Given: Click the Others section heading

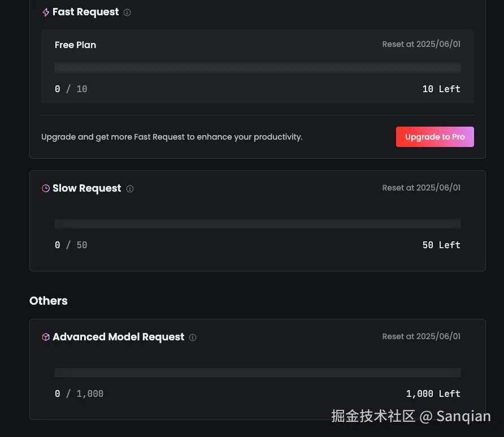Looking at the screenshot, I should click(x=49, y=301).
